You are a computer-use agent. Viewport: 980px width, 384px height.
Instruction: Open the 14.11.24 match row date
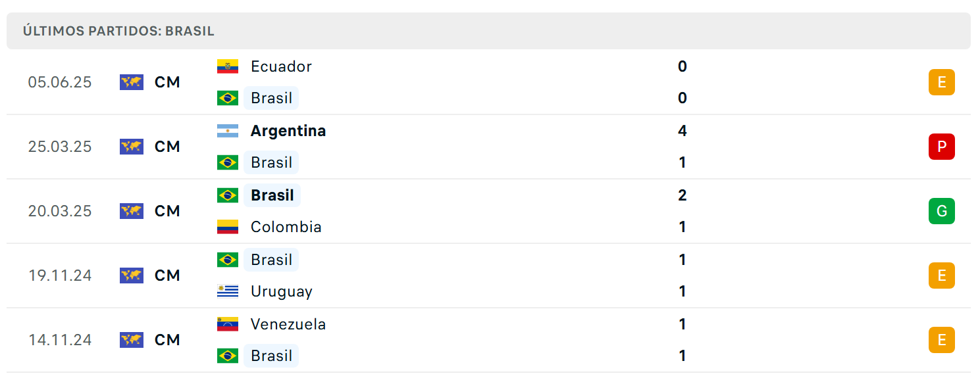pos(60,340)
